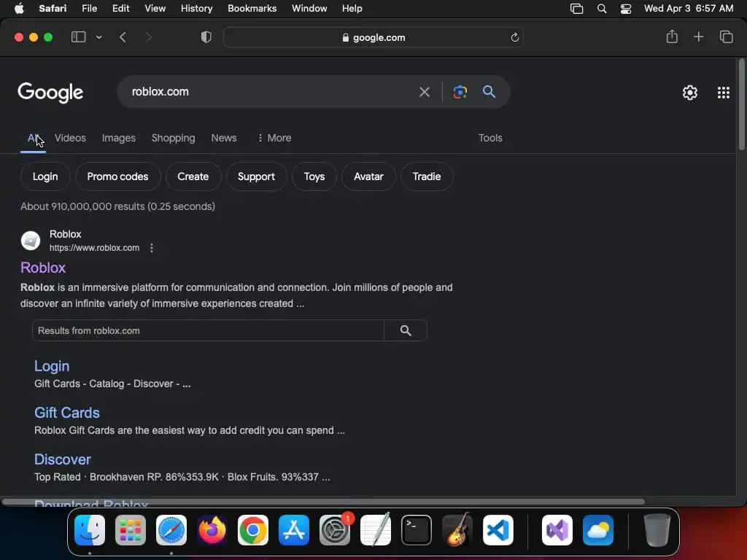Select the Promo codes chip

tap(117, 176)
